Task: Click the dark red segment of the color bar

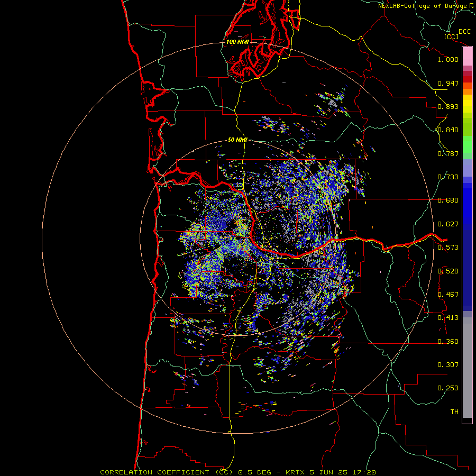Action: click(467, 79)
